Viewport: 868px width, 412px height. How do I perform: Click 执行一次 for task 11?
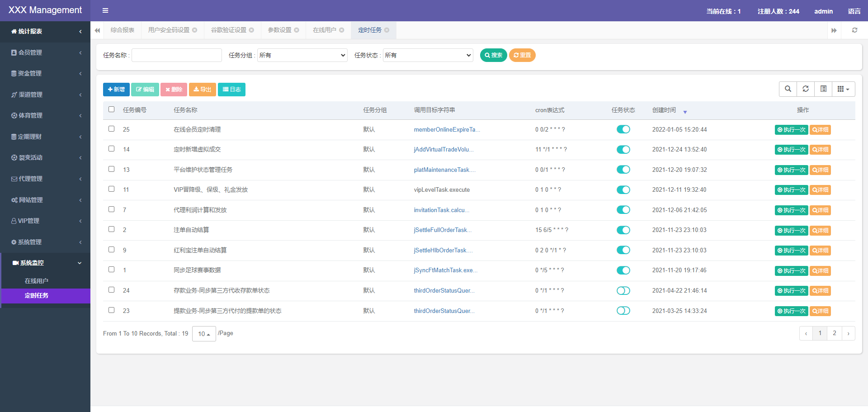791,190
